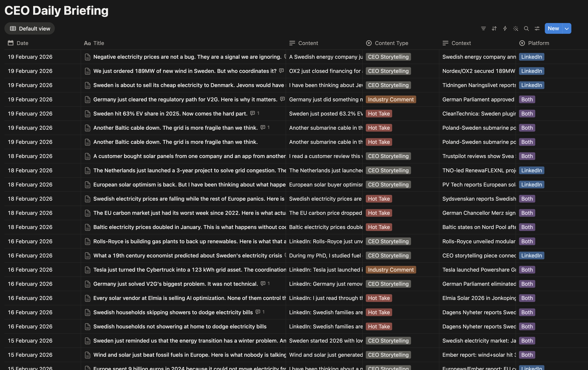Open search with the magnifier icon
This screenshot has width=588, height=370.
(x=526, y=28)
